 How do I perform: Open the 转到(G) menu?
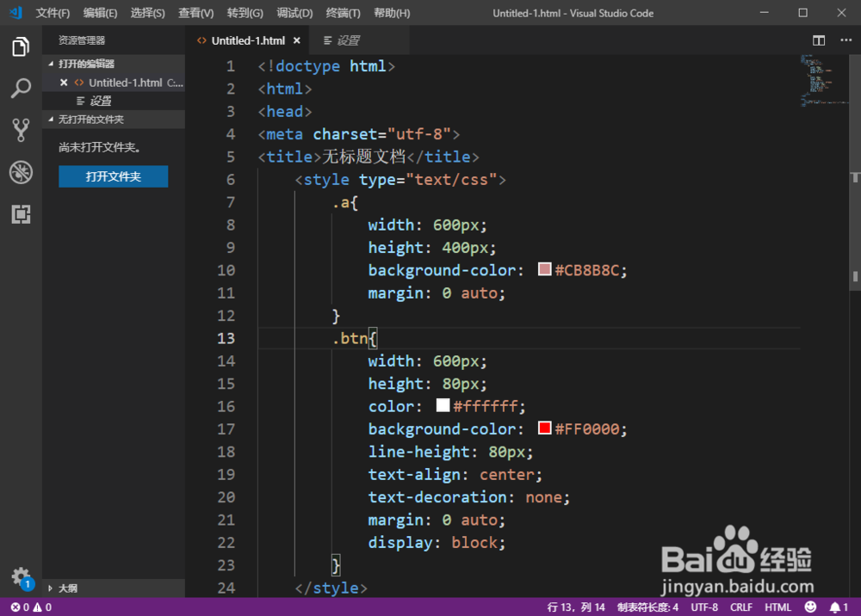[x=245, y=13]
